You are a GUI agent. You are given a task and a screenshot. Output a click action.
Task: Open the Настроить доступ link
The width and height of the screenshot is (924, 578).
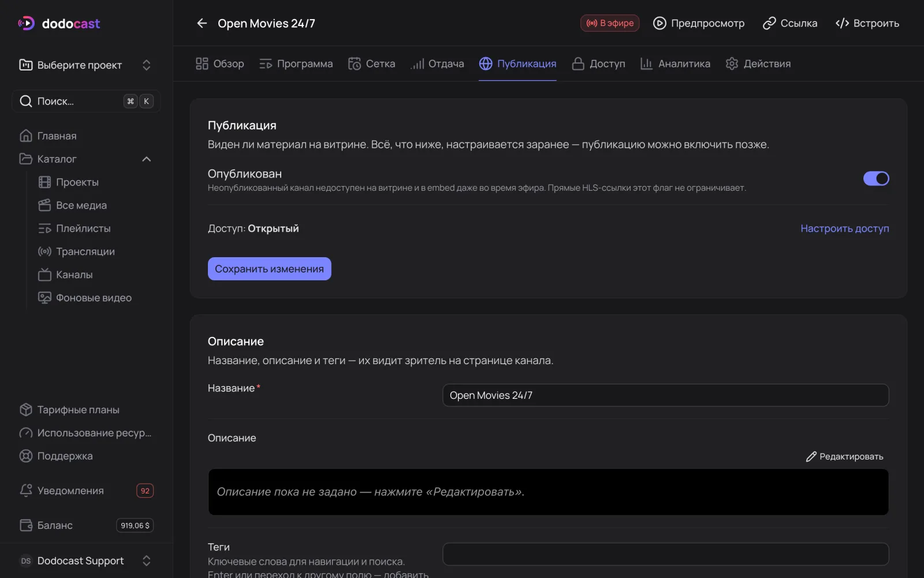click(845, 228)
